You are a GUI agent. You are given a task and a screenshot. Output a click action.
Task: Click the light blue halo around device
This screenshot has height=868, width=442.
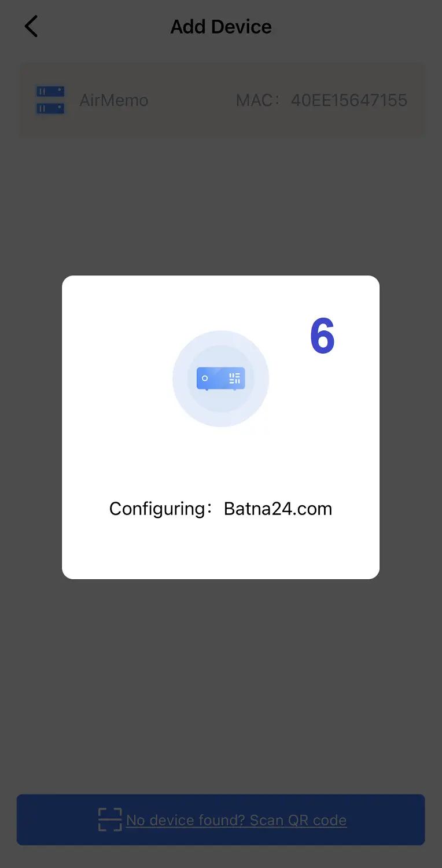pyautogui.click(x=221, y=378)
